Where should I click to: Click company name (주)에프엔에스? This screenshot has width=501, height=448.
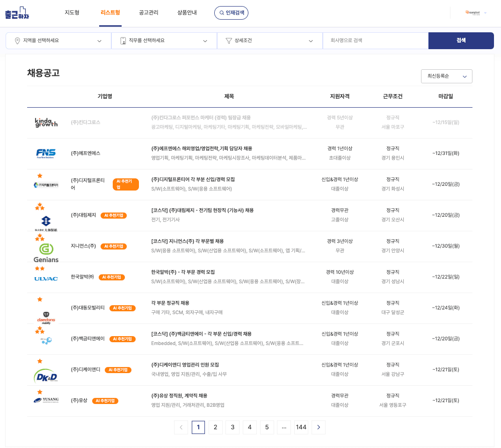point(86,154)
